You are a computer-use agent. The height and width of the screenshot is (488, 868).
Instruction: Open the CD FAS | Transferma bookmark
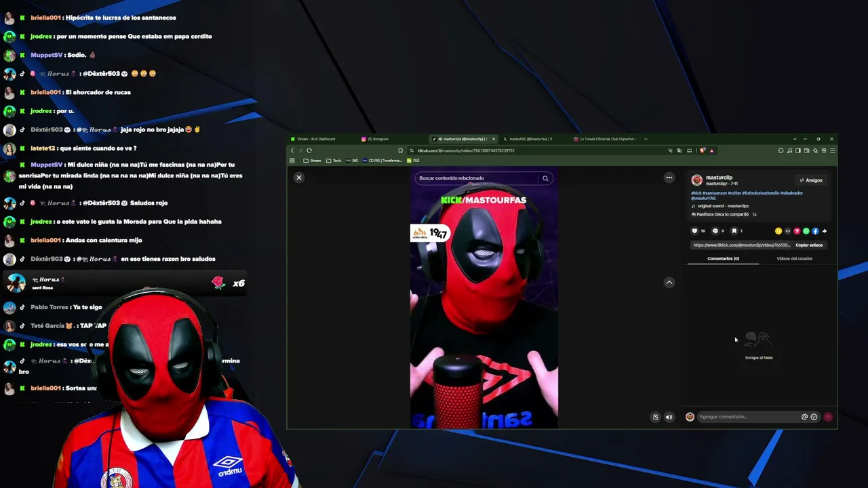(382, 161)
